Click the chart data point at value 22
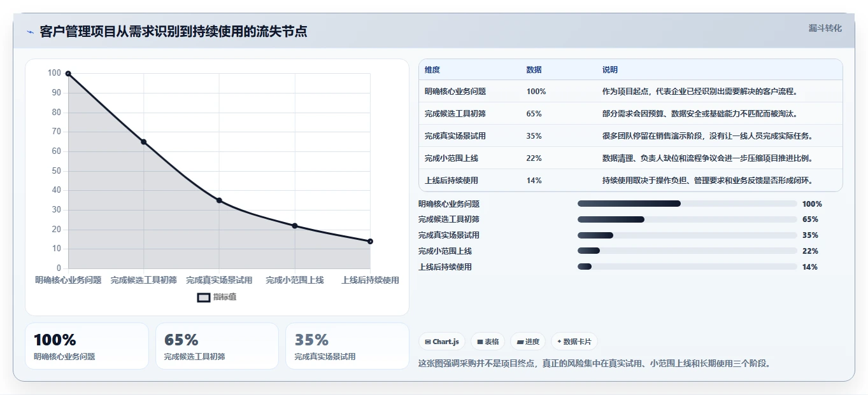Image resolution: width=868 pixels, height=395 pixels. (x=295, y=226)
